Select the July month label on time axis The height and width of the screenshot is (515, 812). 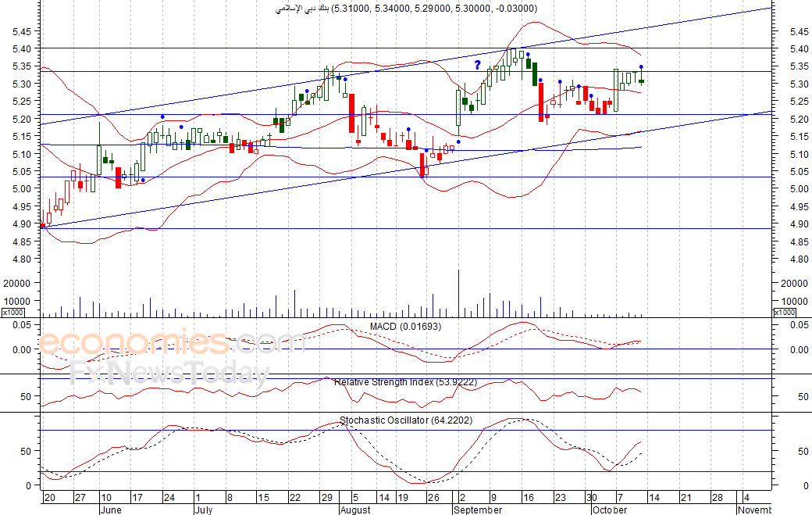[204, 510]
